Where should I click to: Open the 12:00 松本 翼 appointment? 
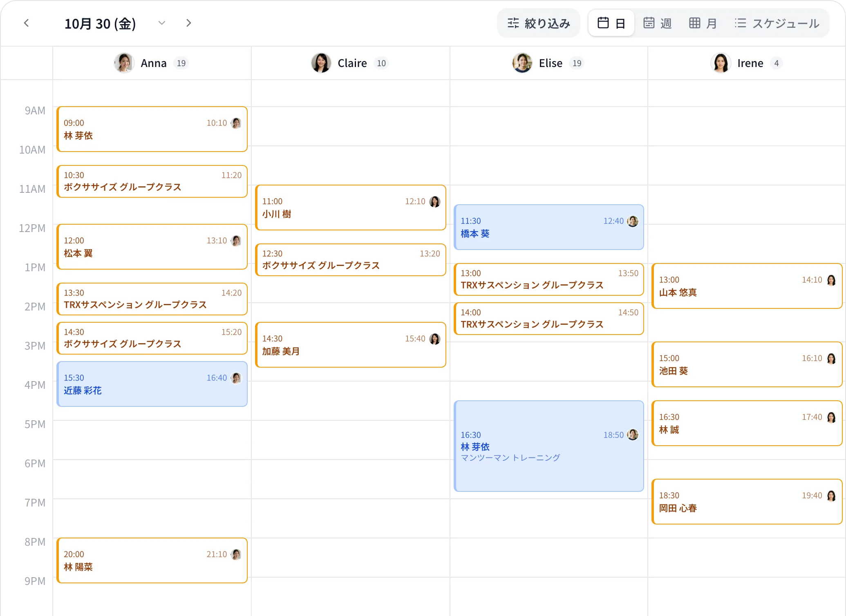point(152,247)
